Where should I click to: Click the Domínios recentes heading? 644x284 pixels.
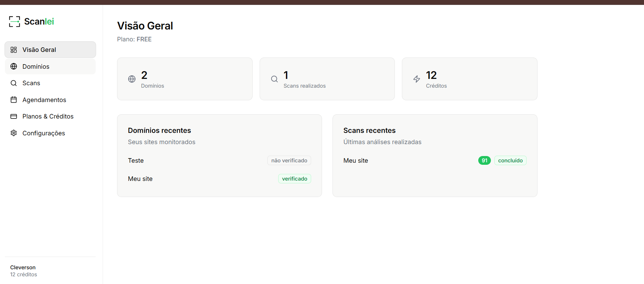click(x=159, y=130)
